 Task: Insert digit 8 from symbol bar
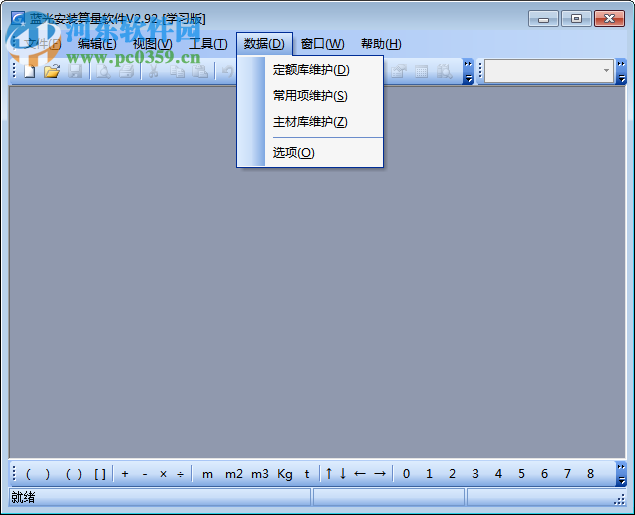click(x=590, y=474)
